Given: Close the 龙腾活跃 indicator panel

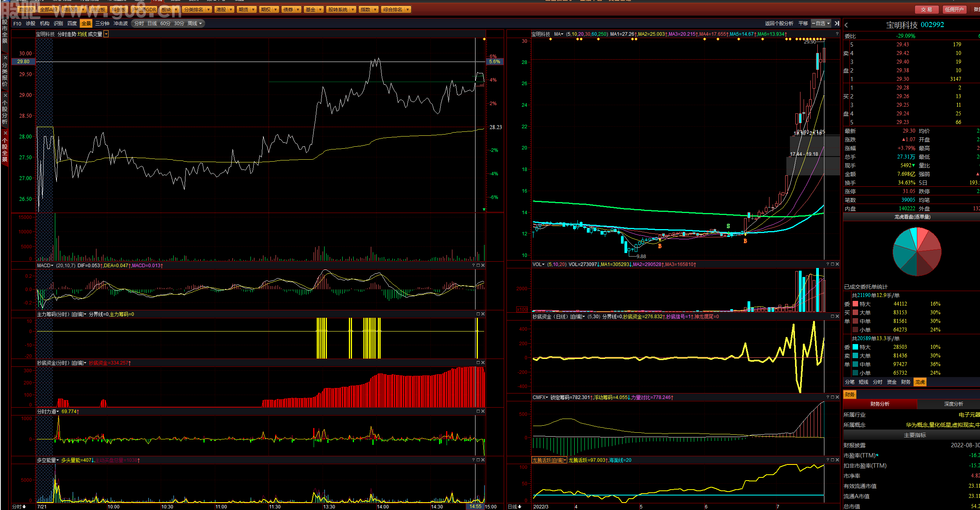Looking at the screenshot, I should [x=837, y=460].
